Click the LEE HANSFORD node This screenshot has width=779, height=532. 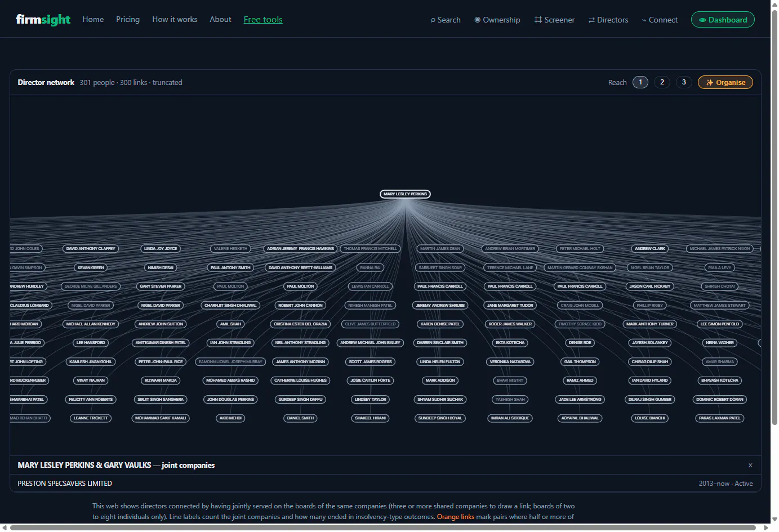coord(91,342)
